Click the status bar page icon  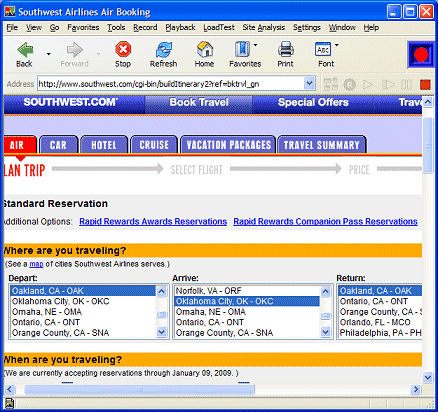pyautogui.click(x=10, y=403)
